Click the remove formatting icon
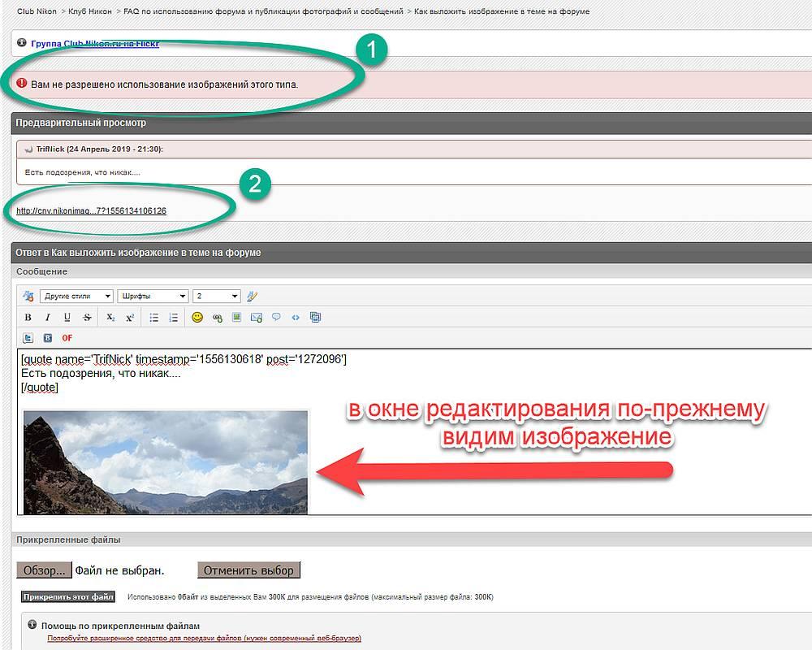812x650 pixels. point(28,296)
